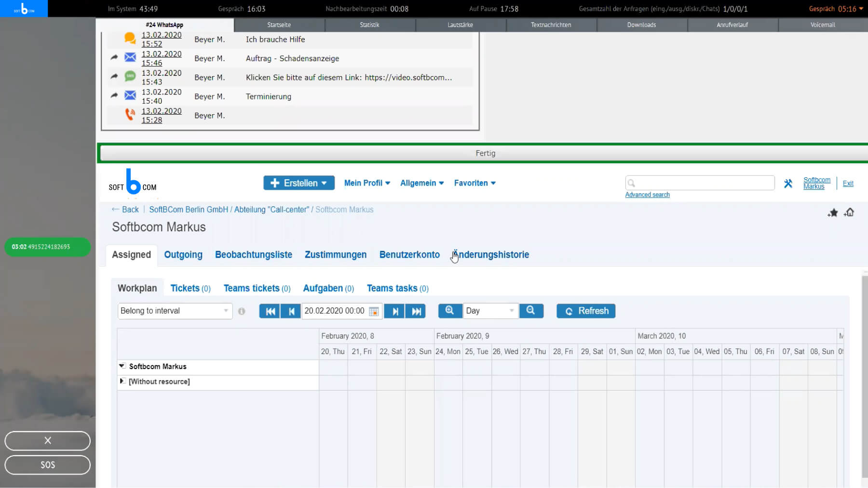Open the Zustimmungen tab

[336, 255]
